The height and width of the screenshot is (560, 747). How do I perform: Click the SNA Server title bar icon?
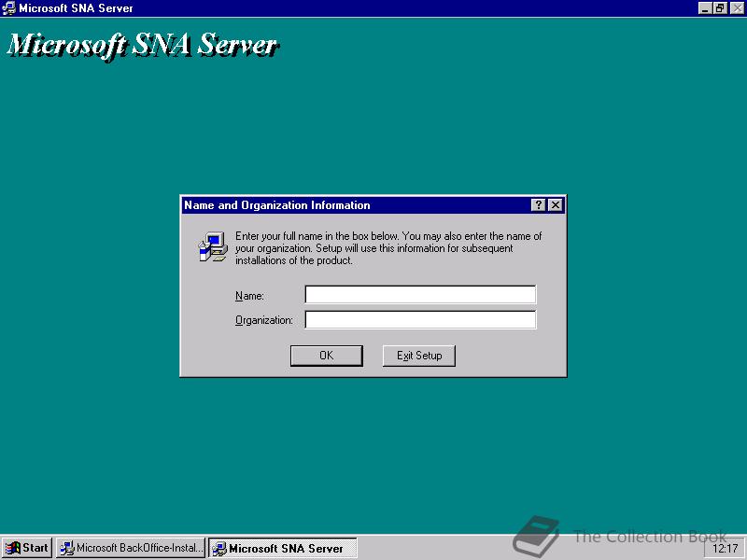8,8
